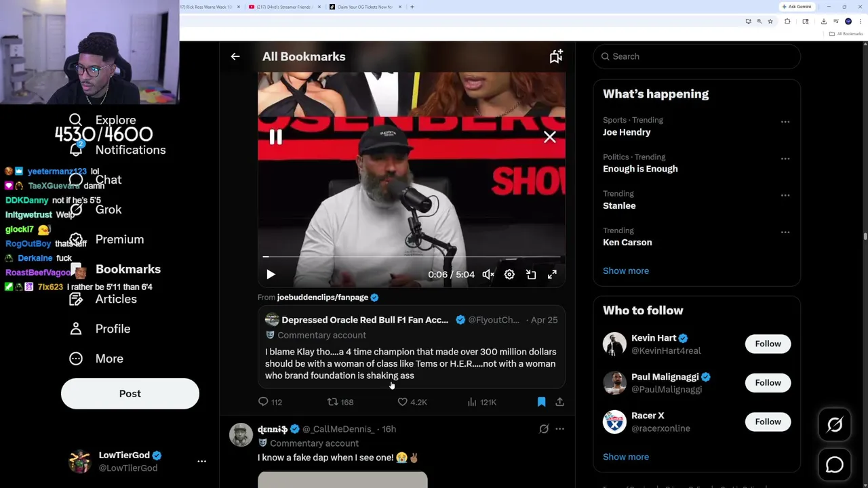
Task: Open Joe Hendry trending topic
Action: click(627, 132)
